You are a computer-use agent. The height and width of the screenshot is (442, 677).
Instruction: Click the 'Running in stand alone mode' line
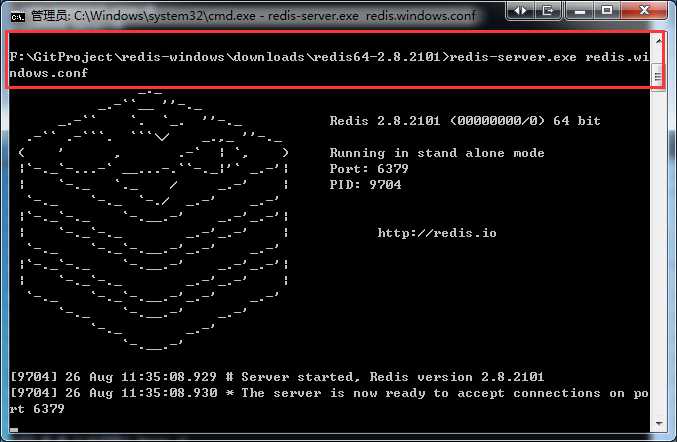pos(437,153)
